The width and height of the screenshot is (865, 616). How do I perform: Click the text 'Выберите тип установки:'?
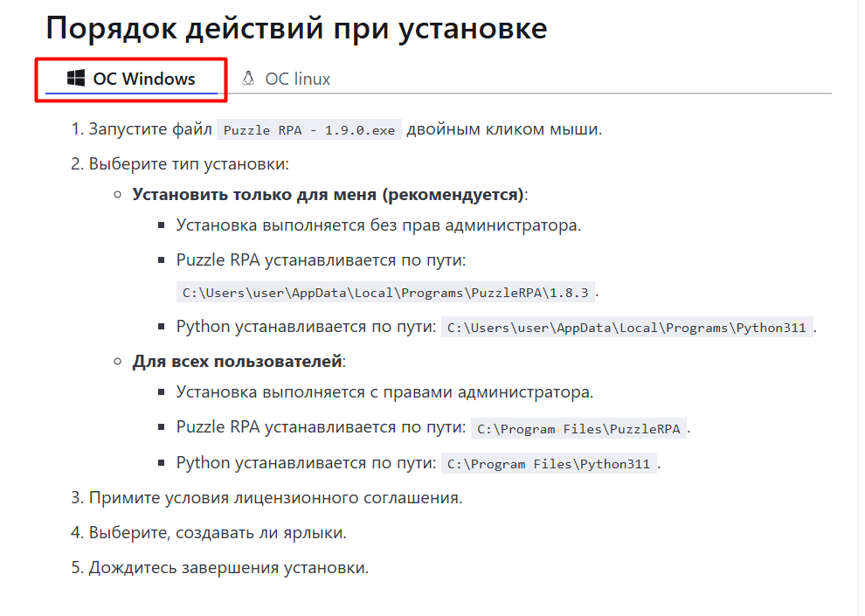(189, 163)
